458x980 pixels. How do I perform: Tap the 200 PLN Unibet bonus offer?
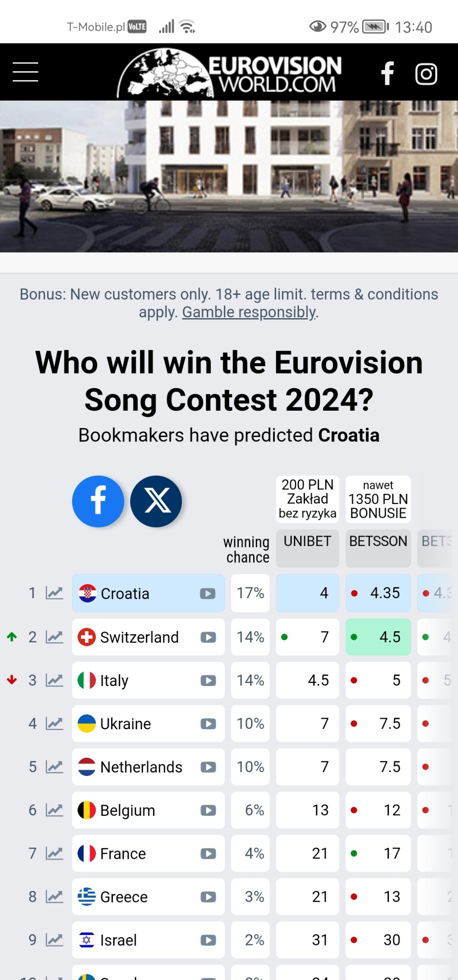(x=307, y=499)
